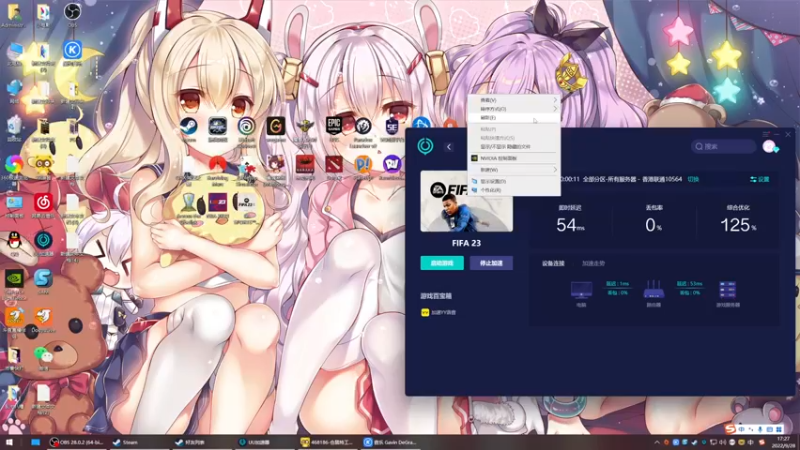Switch to Steam on the taskbar
Image resolution: width=800 pixels, height=450 pixels.
[139, 442]
